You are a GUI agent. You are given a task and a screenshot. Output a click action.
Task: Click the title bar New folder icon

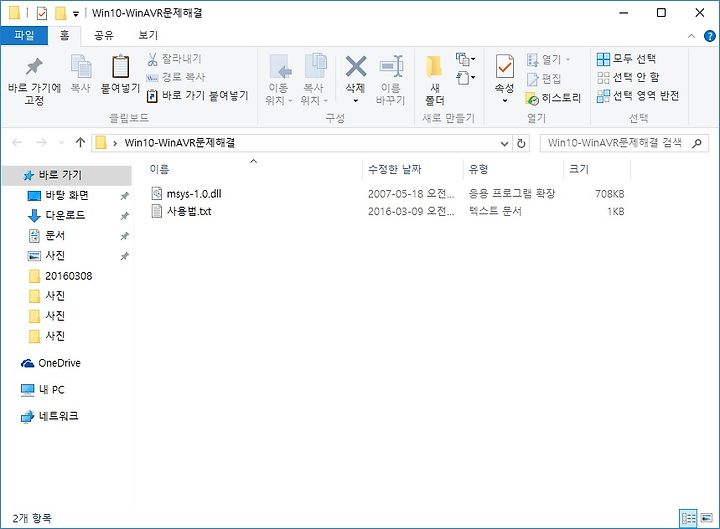(x=61, y=13)
